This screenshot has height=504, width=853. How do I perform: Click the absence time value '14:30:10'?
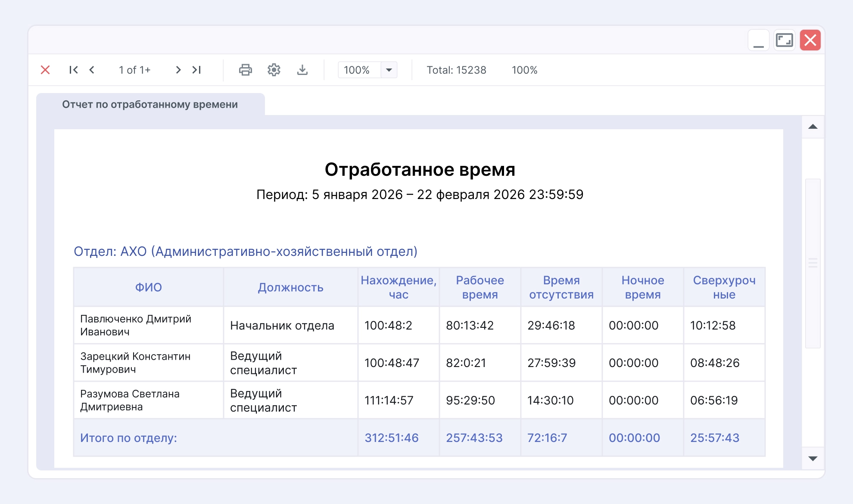551,400
